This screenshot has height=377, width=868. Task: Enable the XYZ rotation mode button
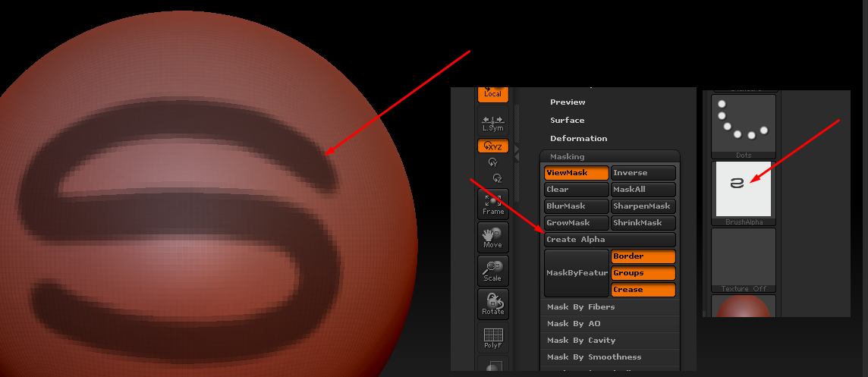coord(492,146)
